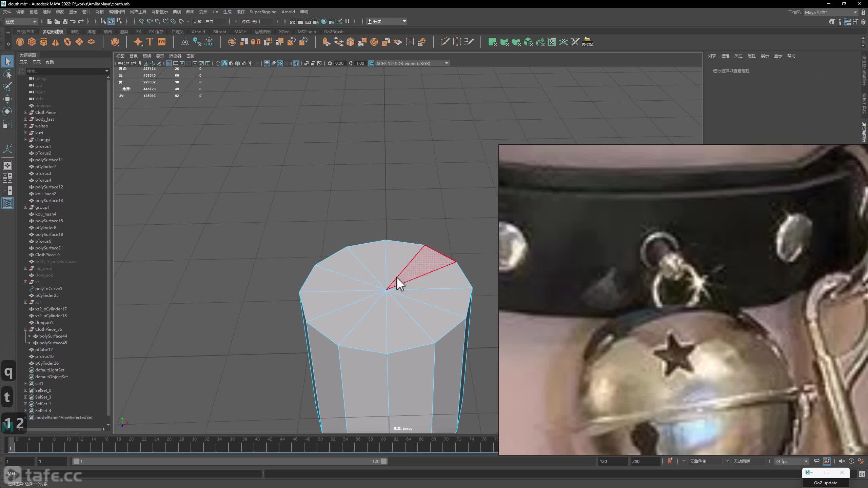Click the polygon Type text tool icon
The width and height of the screenshot is (868, 488).
click(150, 42)
